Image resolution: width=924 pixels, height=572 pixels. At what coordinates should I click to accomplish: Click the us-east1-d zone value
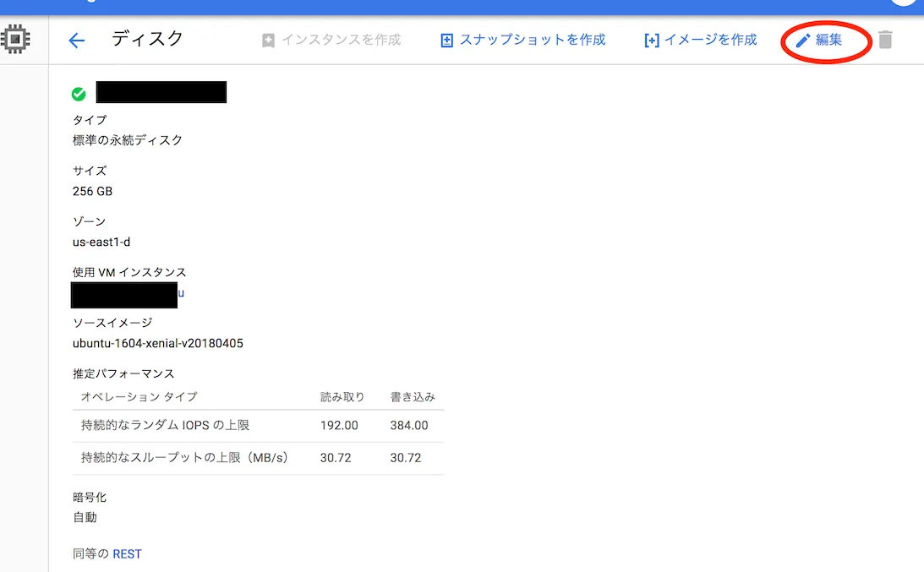point(101,242)
